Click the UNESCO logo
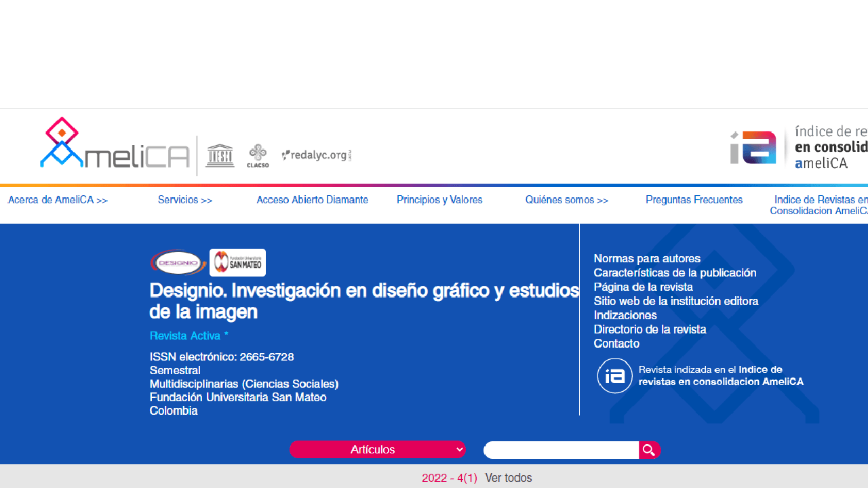Viewport: 868px width, 488px height. tap(220, 155)
